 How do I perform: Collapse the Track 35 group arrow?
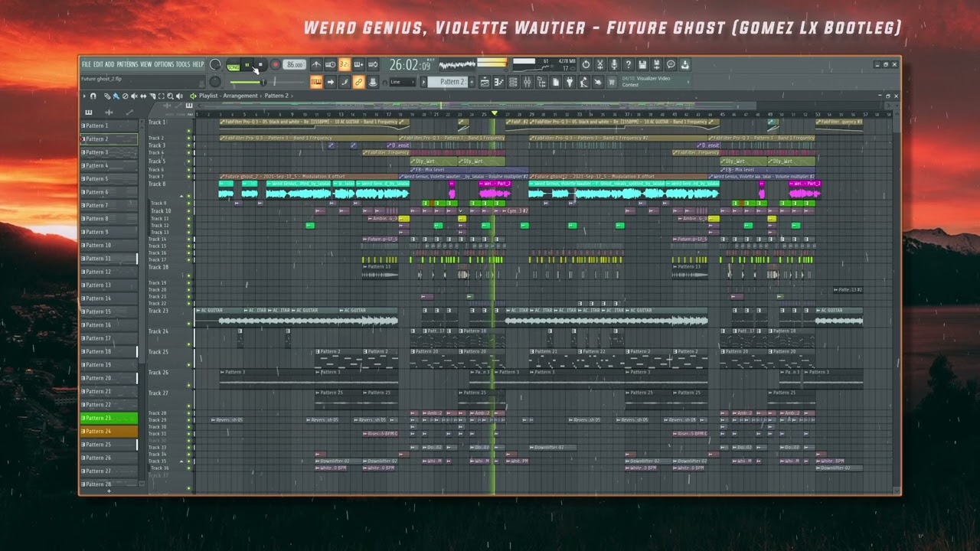[x=181, y=461]
